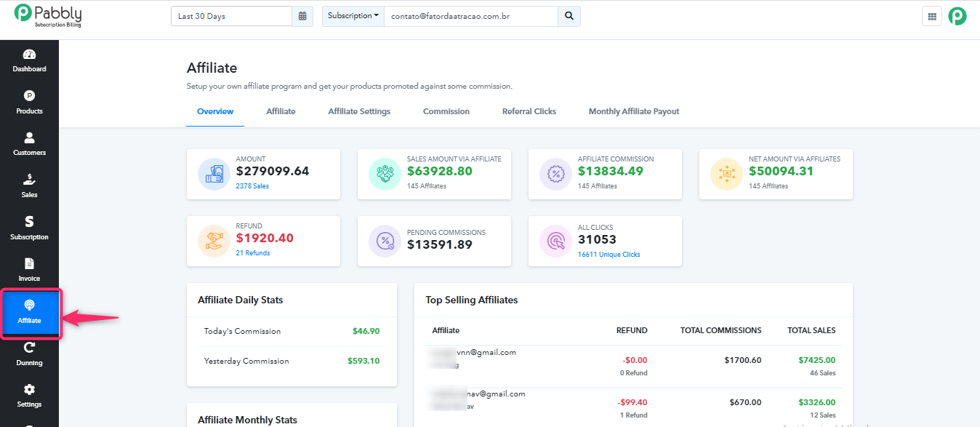Click the Affiliate Commission percent icon
The height and width of the screenshot is (427, 980).
556,174
